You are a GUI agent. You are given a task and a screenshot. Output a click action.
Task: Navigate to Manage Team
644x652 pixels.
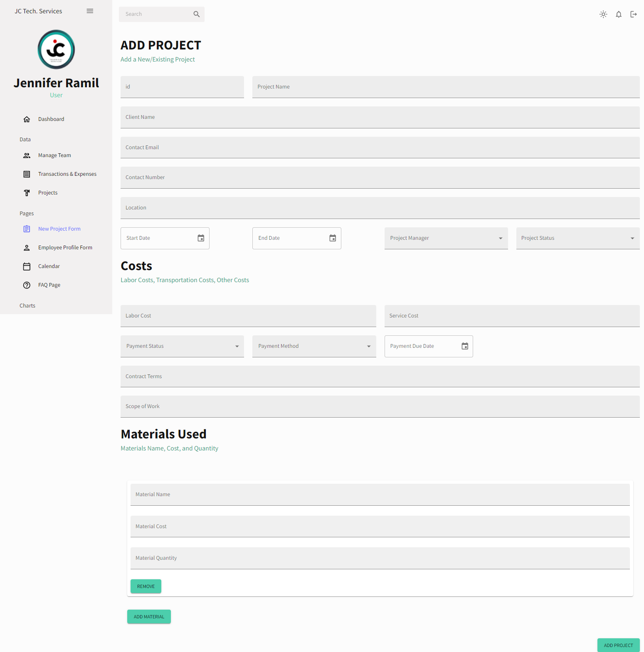click(54, 155)
